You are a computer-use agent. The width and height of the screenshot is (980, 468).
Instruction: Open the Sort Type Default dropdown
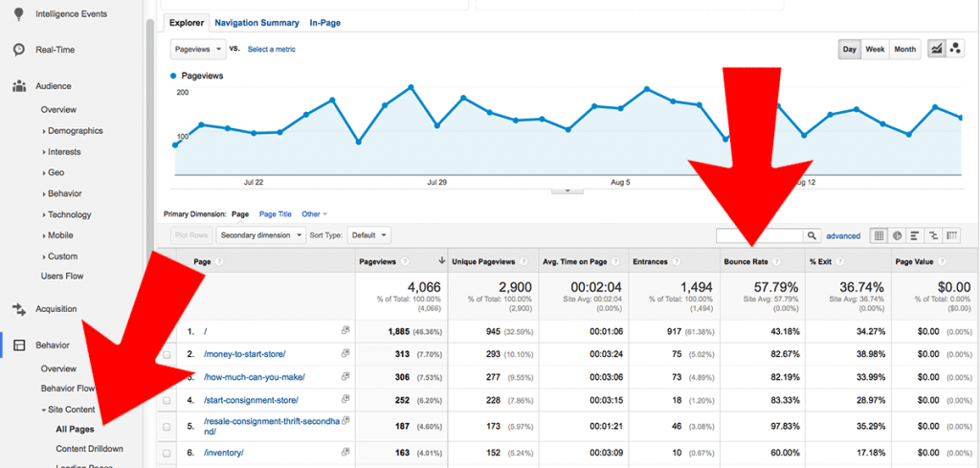click(368, 234)
